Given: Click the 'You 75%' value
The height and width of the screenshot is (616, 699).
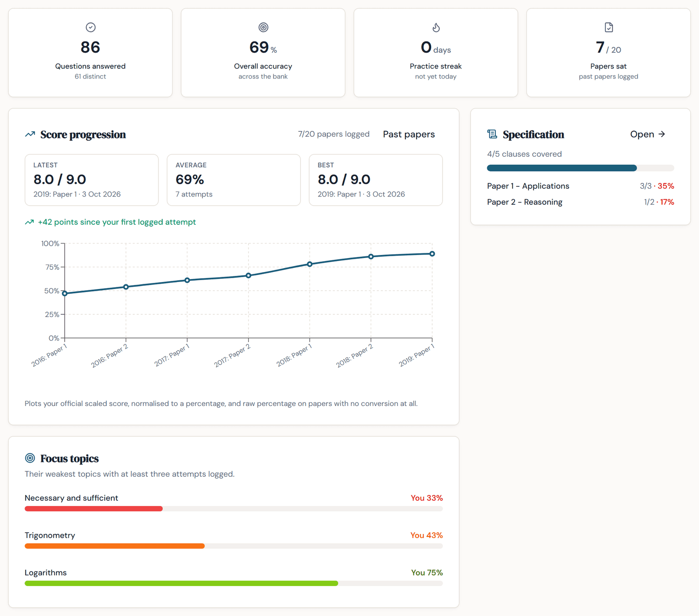Looking at the screenshot, I should click(x=427, y=573).
